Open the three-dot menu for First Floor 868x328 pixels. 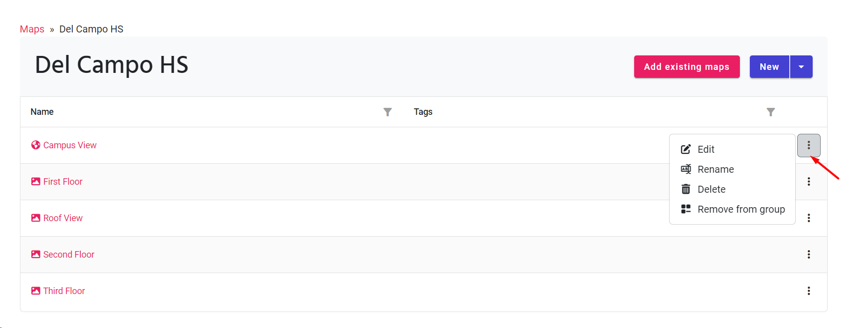808,182
